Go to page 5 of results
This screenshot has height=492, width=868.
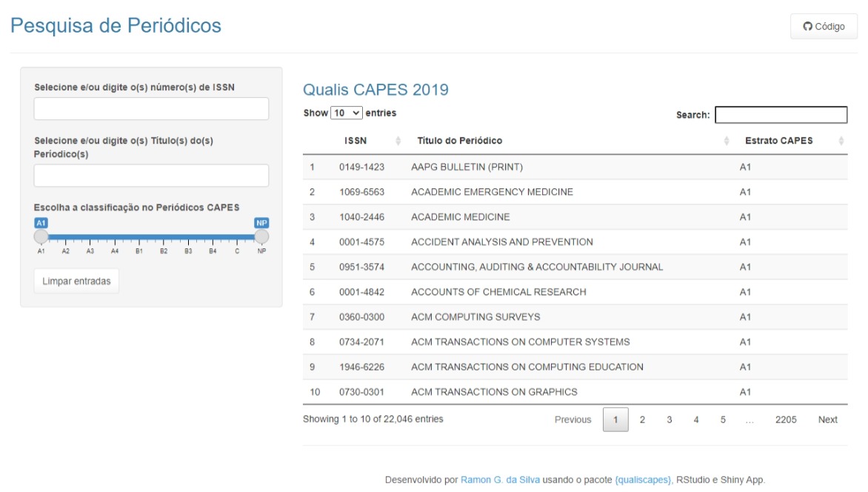pos(723,420)
